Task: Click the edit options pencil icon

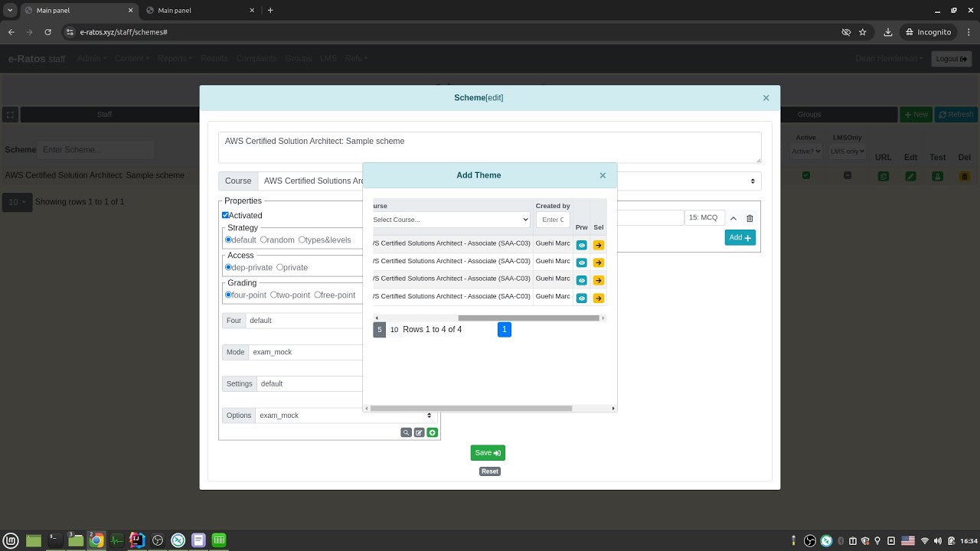Action: (420, 432)
